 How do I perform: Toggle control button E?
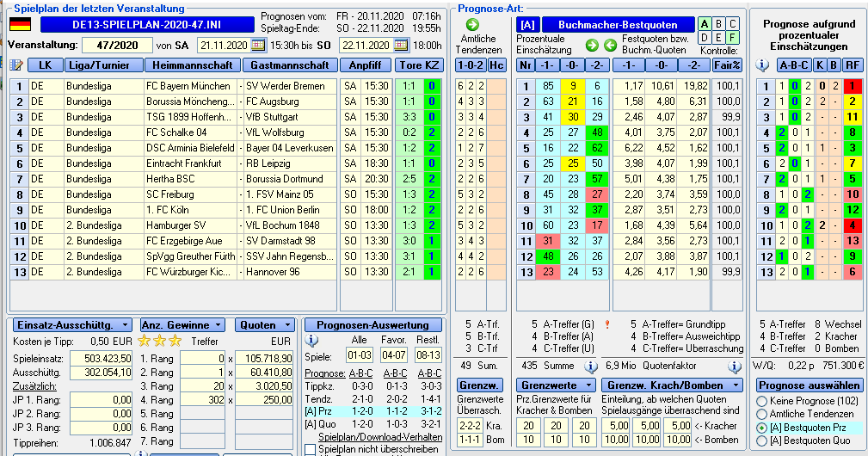point(718,38)
